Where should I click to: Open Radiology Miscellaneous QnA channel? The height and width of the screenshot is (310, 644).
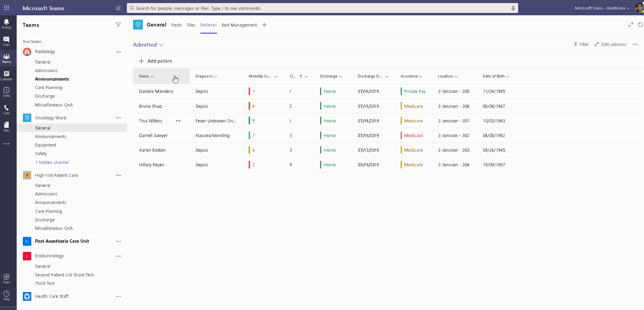coord(54,105)
